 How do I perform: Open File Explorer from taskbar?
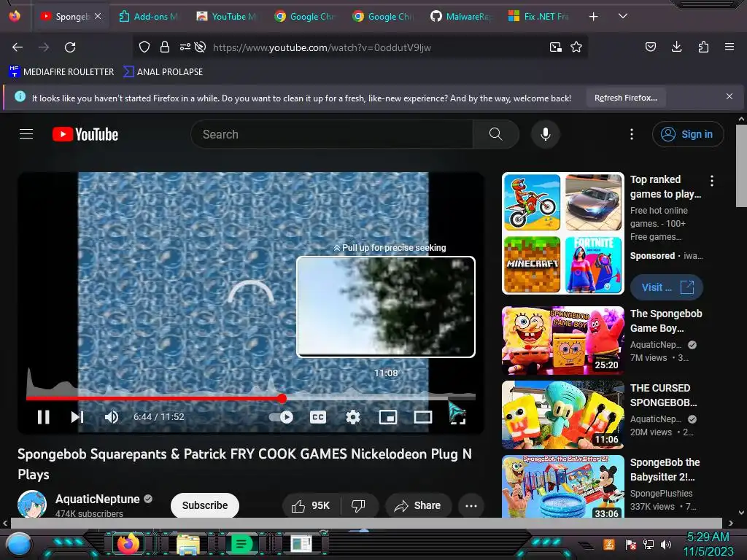pos(188,544)
